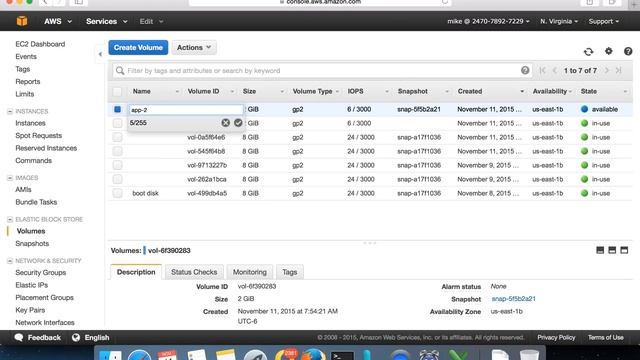This screenshot has width=640, height=360.
Task: Minimize the details pane layout icon
Action: coord(600,250)
